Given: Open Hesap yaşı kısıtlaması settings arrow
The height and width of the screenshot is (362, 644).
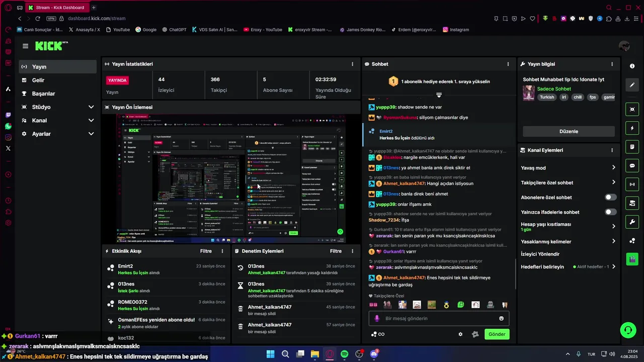Looking at the screenshot, I should tap(613, 226).
